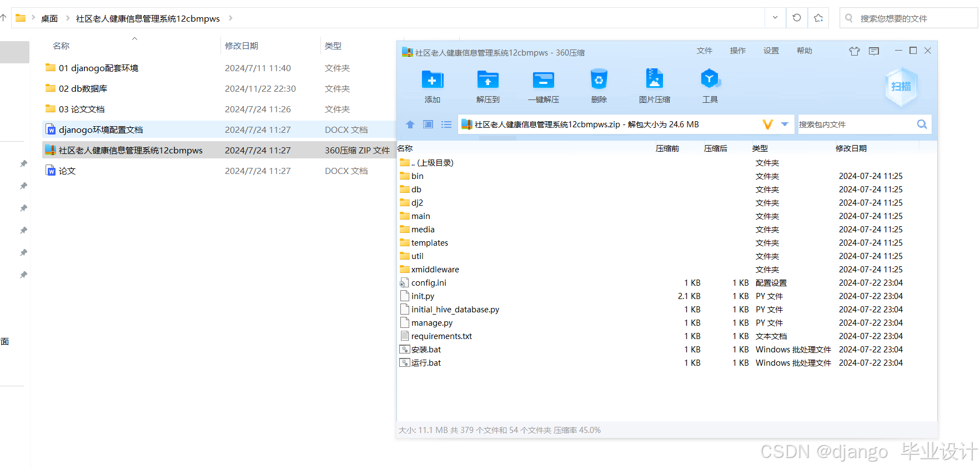Image resolution: width=980 pixels, height=468 pixels.
Task: Click the 名称 column header in the 360压缩 list
Action: (405, 148)
